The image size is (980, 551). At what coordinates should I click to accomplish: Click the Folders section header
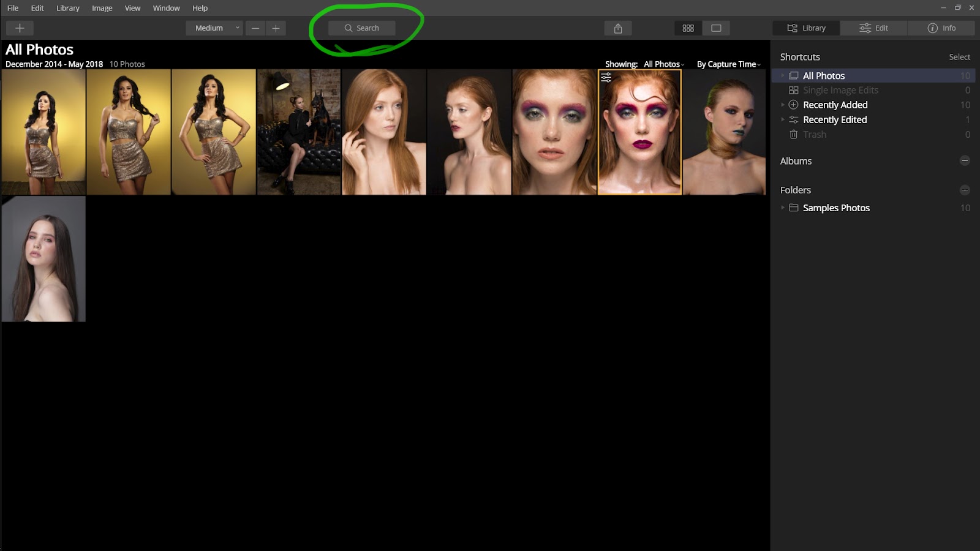point(795,190)
